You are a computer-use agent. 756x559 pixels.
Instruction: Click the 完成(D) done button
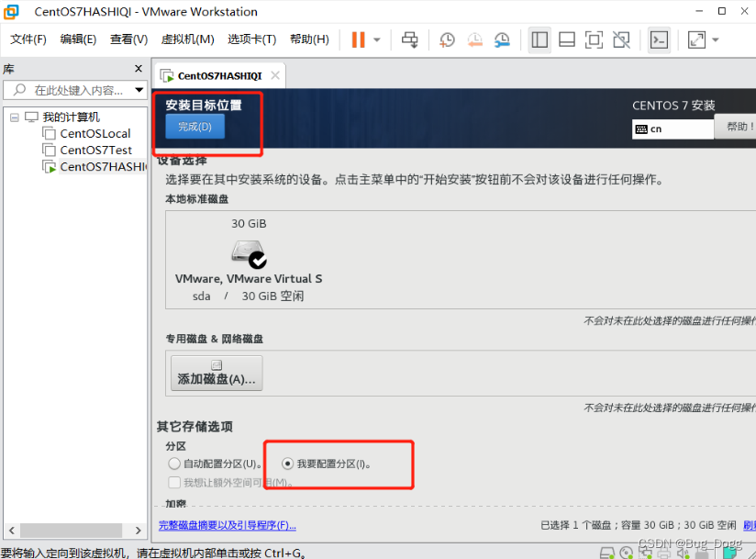(195, 127)
